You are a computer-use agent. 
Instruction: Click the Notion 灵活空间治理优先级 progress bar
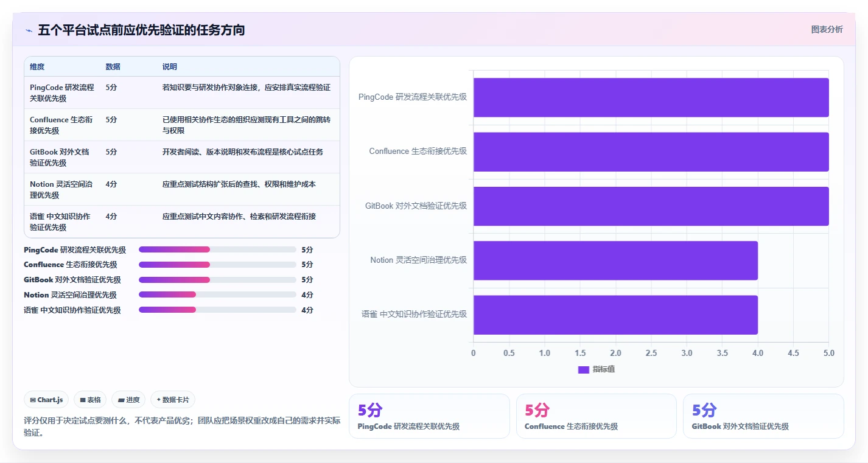217,294
